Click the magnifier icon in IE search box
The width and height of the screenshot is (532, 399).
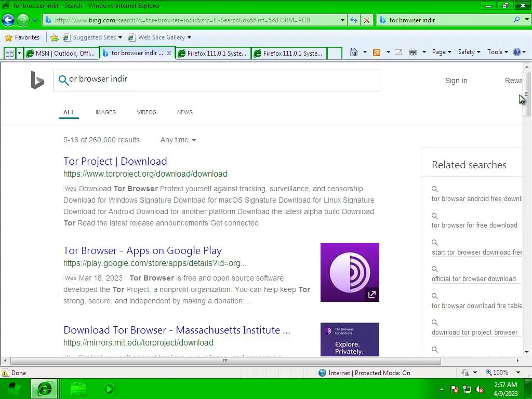click(516, 20)
